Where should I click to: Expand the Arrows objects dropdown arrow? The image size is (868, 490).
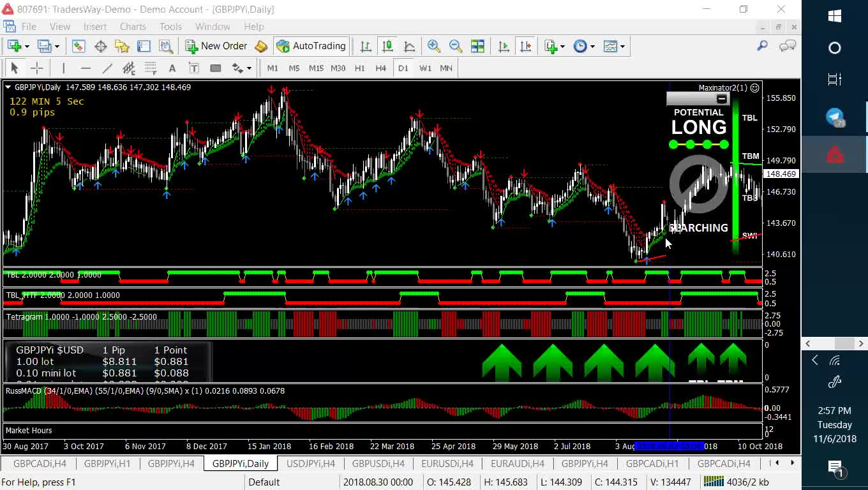click(249, 68)
